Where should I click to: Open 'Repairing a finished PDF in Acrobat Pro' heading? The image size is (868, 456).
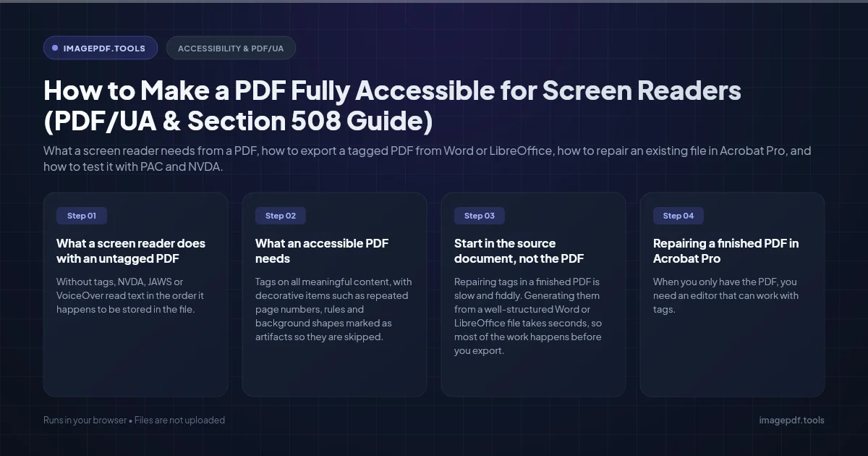[x=726, y=251]
